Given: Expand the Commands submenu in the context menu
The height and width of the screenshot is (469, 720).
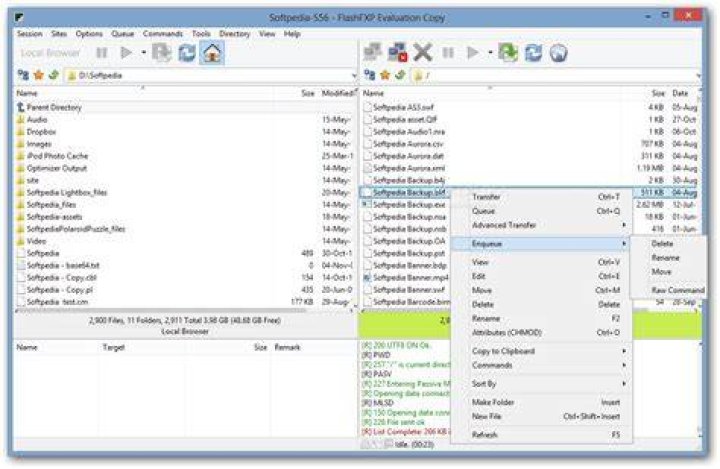Looking at the screenshot, I should [541, 366].
